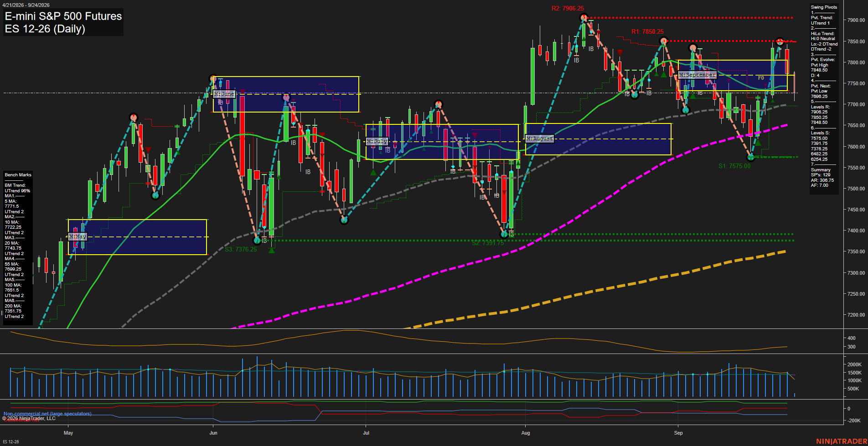Click the ES 12-26 label bottom-left

pos(11,442)
